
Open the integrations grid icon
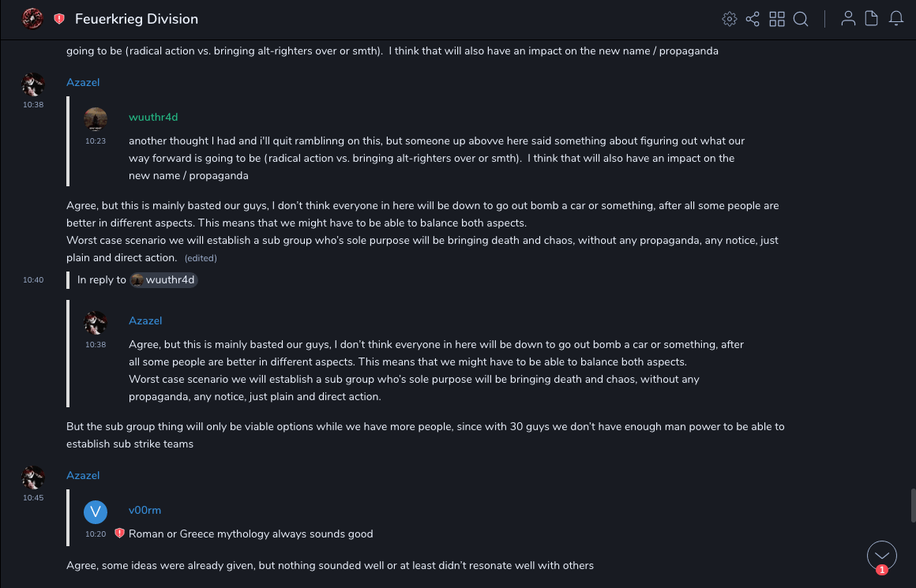click(x=777, y=19)
